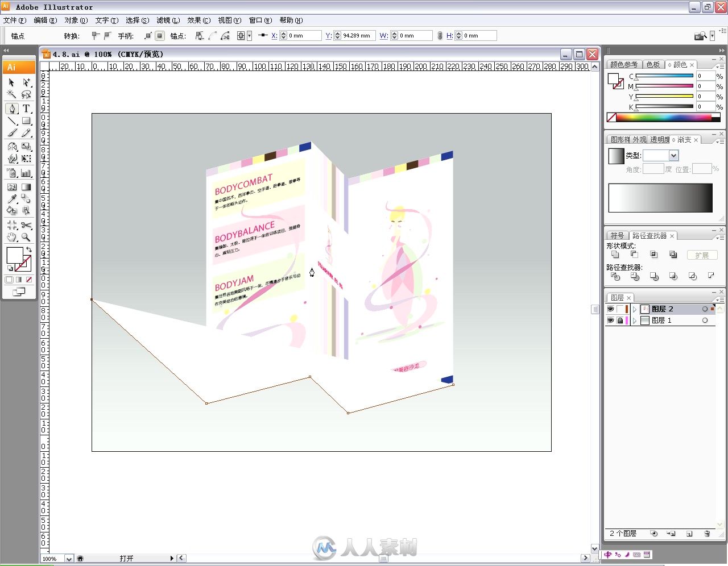This screenshot has width=728, height=566.
Task: Expand 图层 2 disclosure triangle
Action: [x=635, y=309]
